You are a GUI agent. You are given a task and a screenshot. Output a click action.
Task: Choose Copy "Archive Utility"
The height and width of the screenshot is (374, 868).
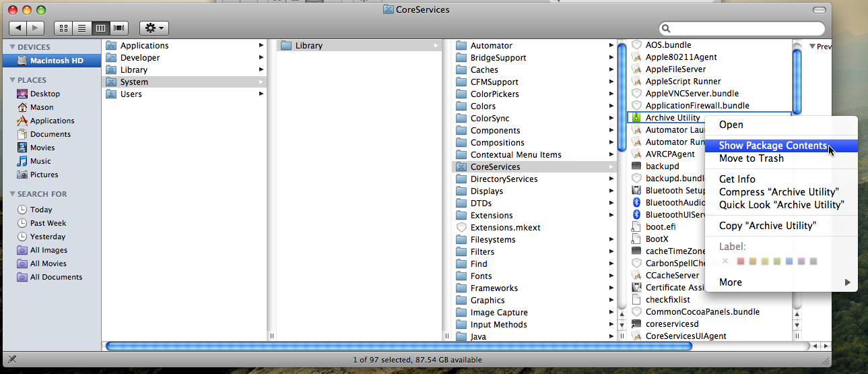[781, 226]
